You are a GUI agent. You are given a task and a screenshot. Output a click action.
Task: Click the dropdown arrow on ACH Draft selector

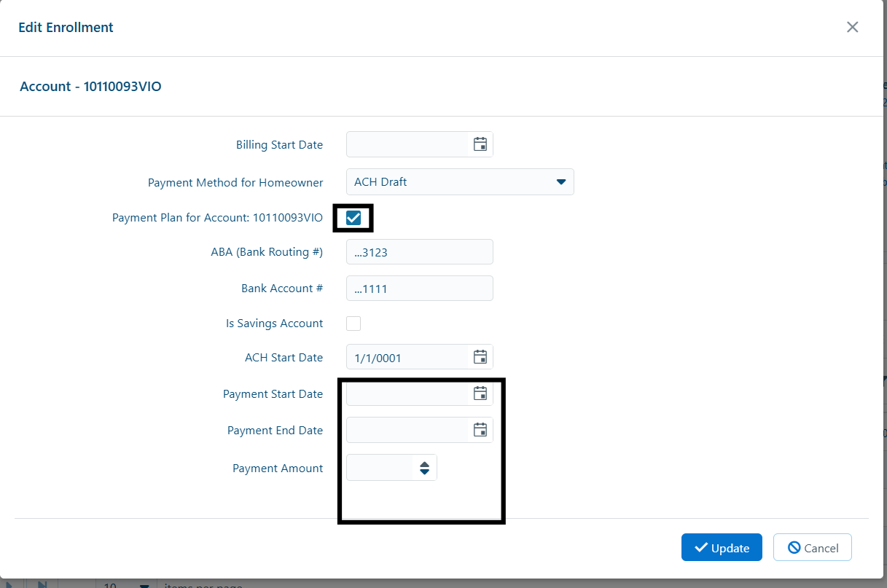560,181
